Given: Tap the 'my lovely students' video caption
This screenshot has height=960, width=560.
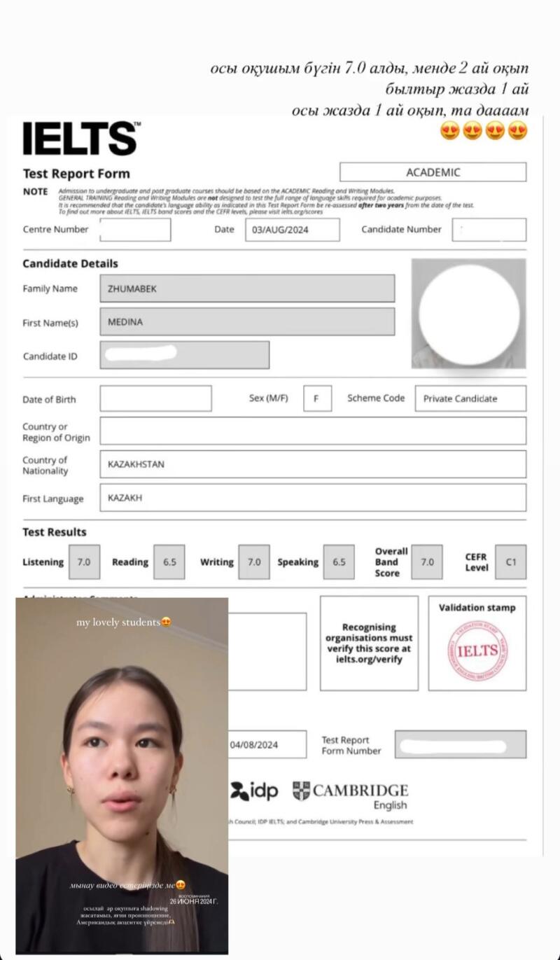Looking at the screenshot, I should click(124, 622).
